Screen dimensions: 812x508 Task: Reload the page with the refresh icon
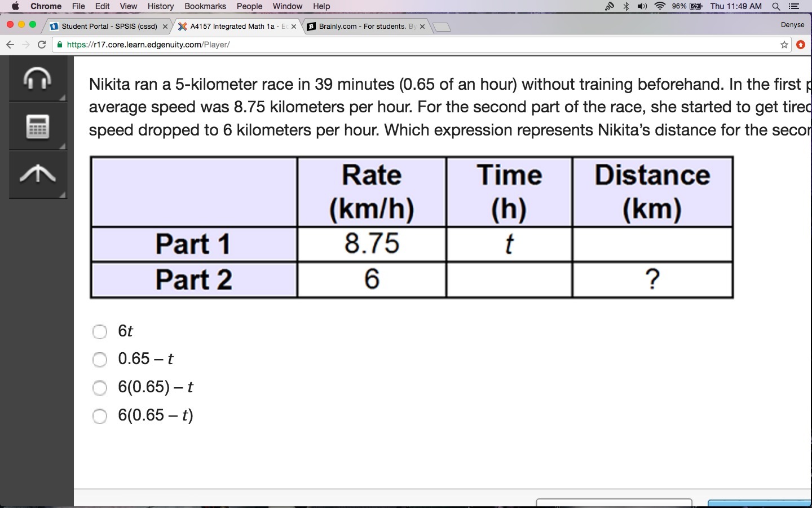coord(42,45)
